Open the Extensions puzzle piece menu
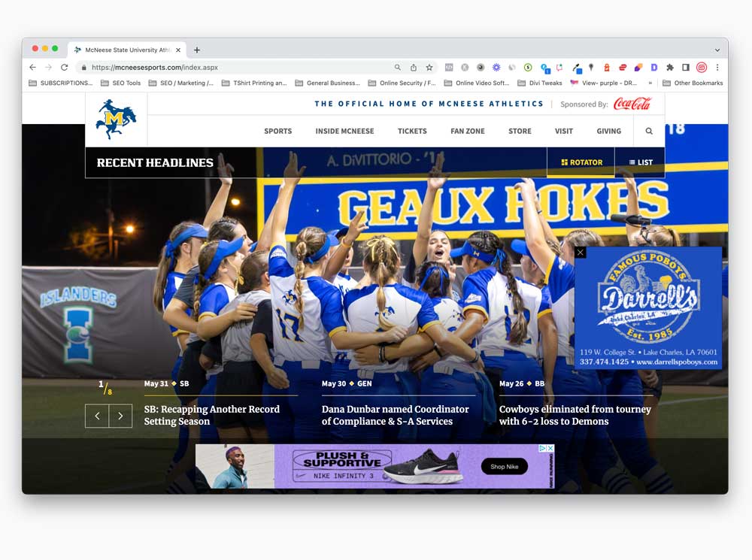This screenshot has height=560, width=752. (670, 68)
